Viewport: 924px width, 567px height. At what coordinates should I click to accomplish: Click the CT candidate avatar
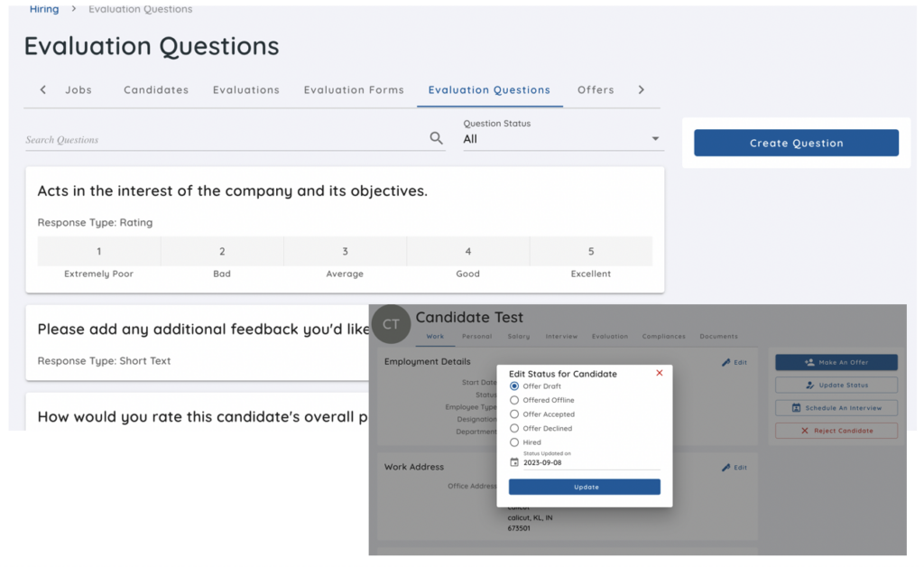(391, 325)
